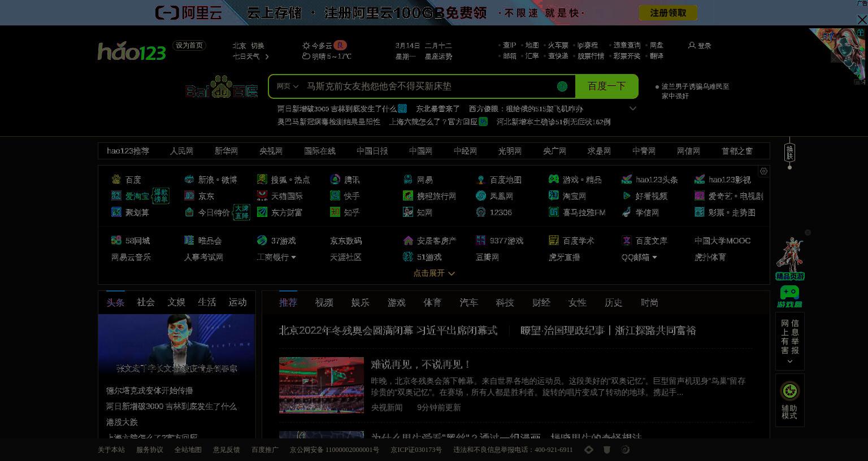Open the 58同城 icon
The width and height of the screenshot is (868, 461).
(116, 241)
